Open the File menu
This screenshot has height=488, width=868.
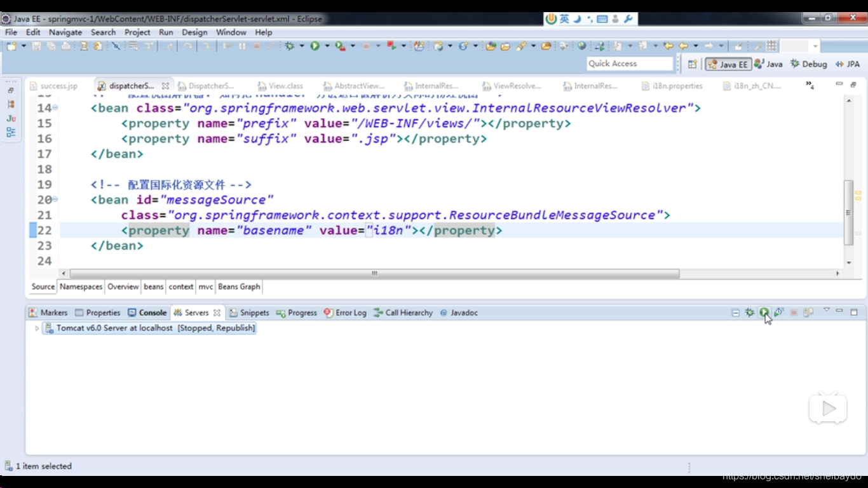(x=11, y=32)
